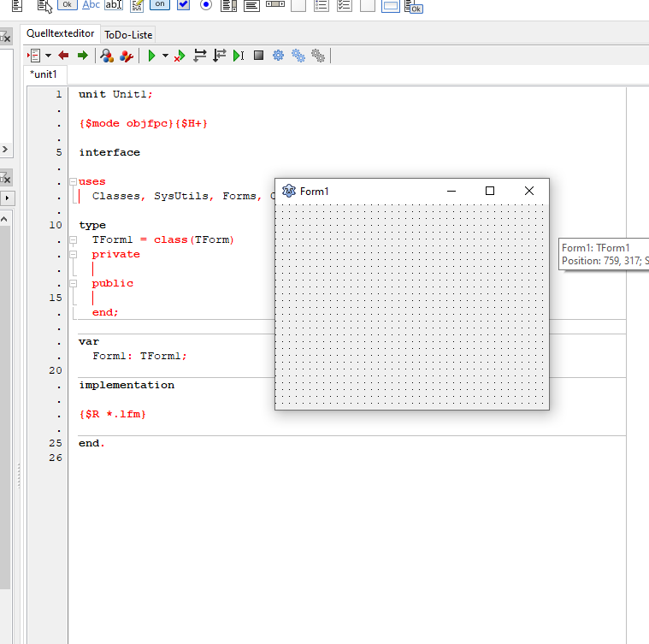Click the magnifier with colored balls icon

click(107, 56)
